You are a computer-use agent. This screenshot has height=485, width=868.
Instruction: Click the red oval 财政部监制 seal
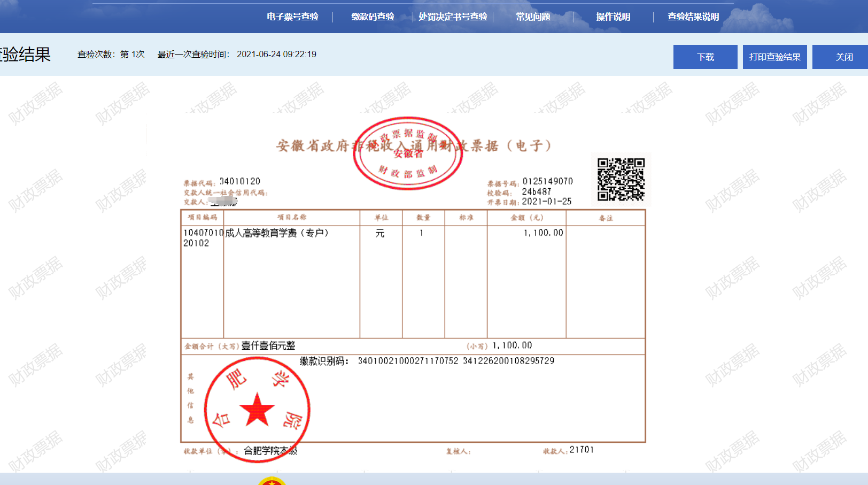coord(408,153)
